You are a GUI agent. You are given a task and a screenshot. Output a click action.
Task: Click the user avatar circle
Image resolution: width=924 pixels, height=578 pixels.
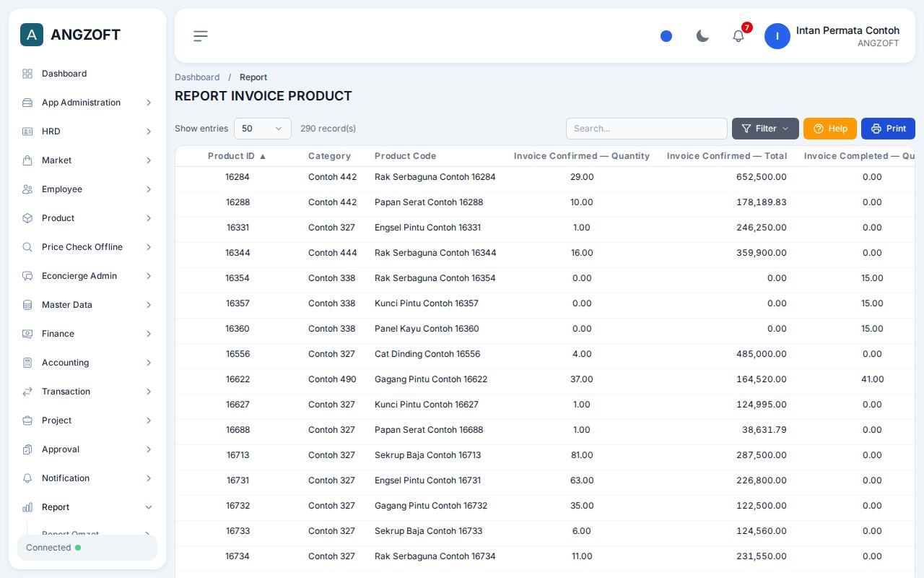coord(777,36)
